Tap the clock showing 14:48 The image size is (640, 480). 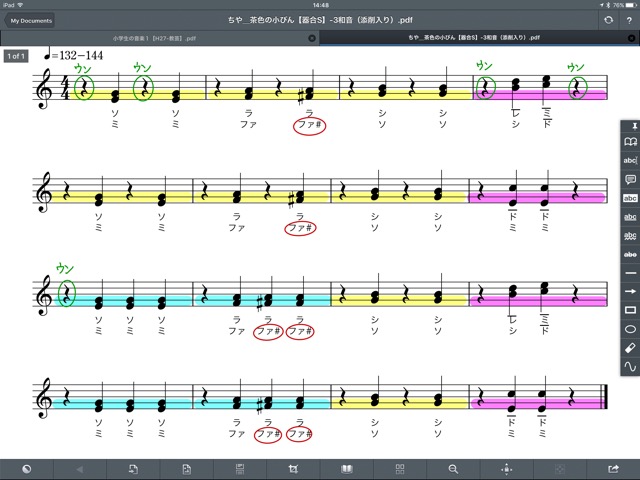(321, 5)
